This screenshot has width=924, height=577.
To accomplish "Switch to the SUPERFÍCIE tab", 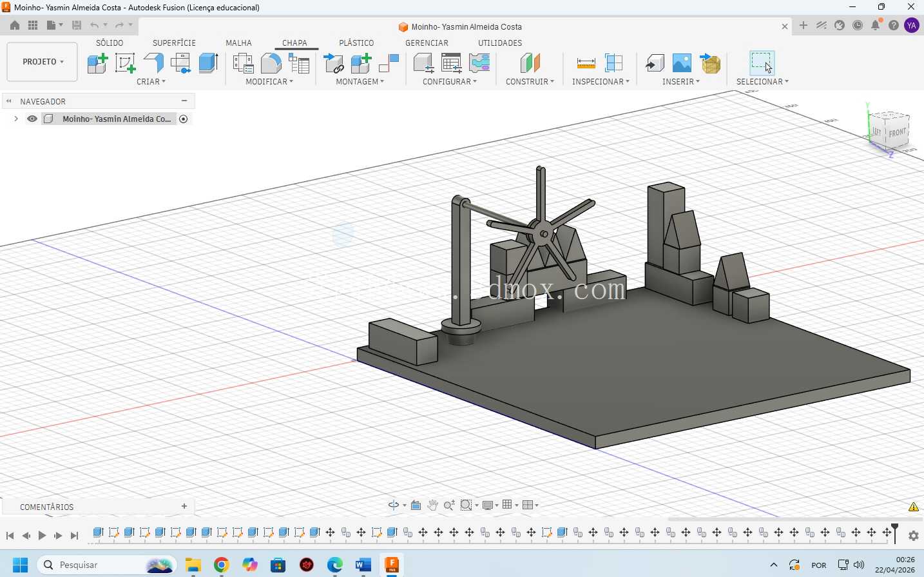I will tap(174, 43).
